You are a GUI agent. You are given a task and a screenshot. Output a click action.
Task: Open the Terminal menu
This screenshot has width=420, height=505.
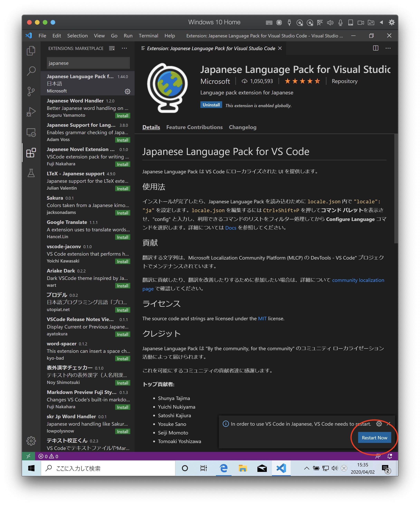pos(148,36)
